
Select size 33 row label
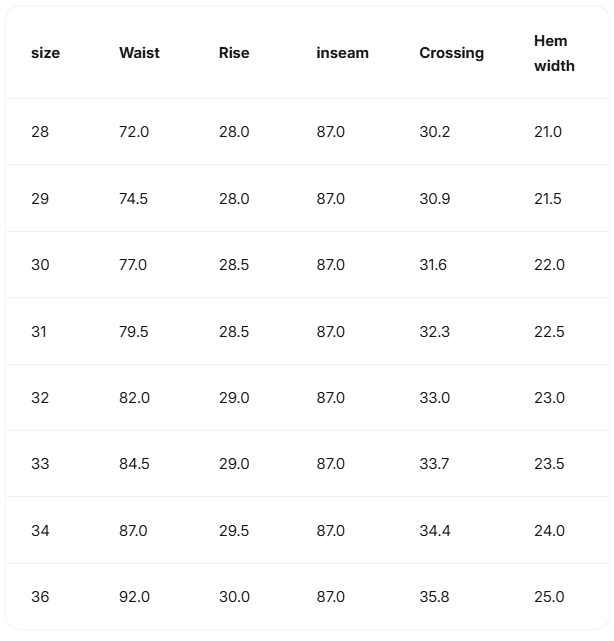[x=40, y=464]
